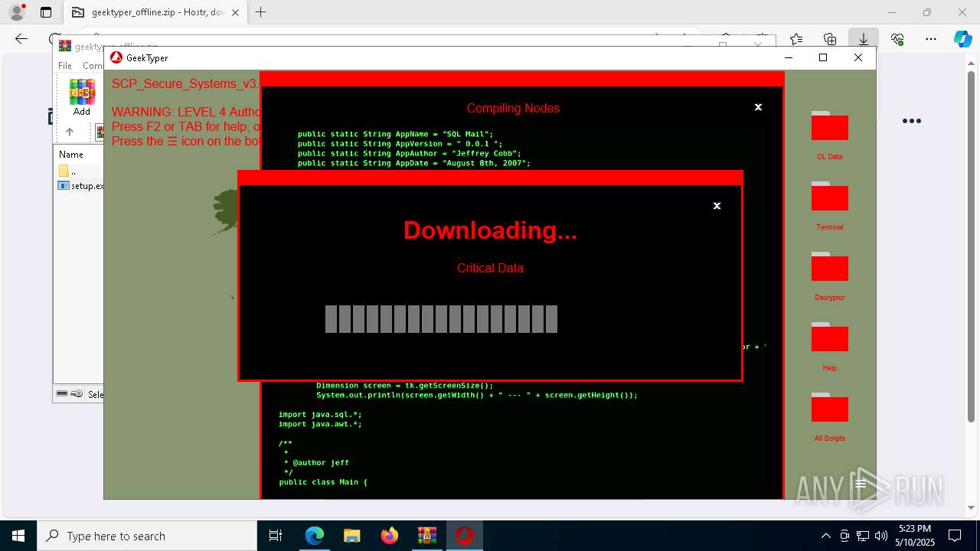Open Microsoft Edge from the taskbar
This screenshot has width=980, height=551.
point(315,536)
